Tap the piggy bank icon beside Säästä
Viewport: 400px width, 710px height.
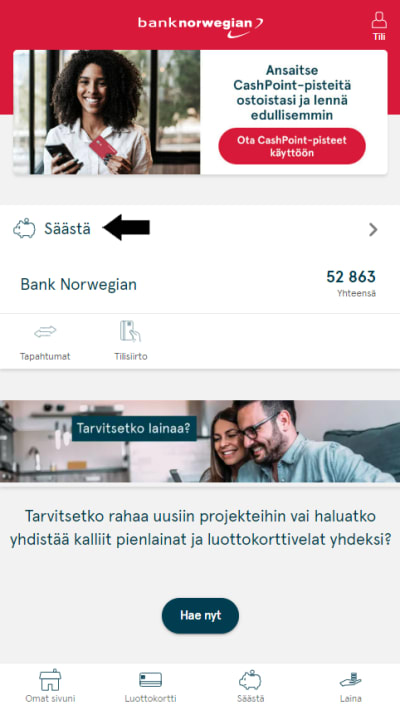tap(24, 229)
